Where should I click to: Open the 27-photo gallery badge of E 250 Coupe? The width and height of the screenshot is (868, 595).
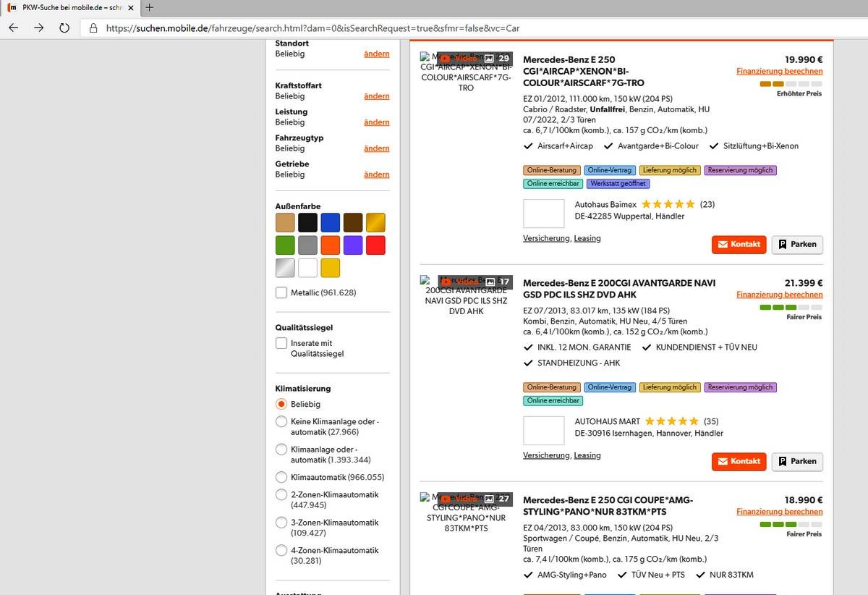pyautogui.click(x=497, y=499)
